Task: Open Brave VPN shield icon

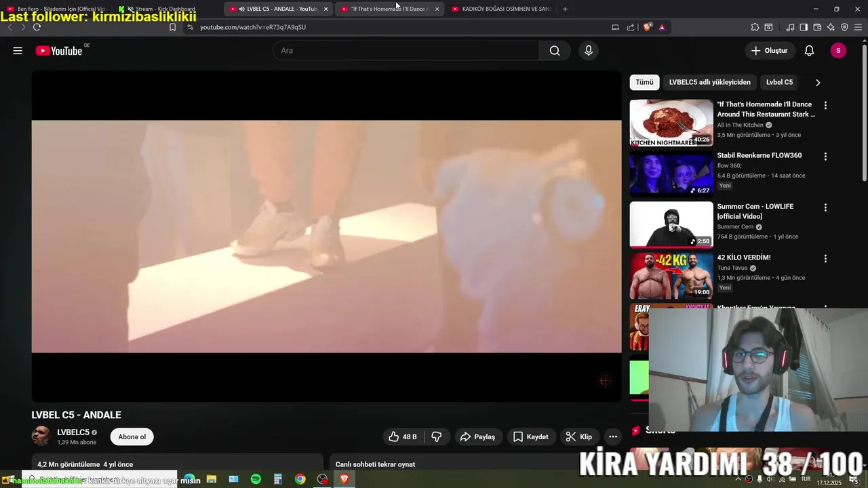Action: (844, 27)
